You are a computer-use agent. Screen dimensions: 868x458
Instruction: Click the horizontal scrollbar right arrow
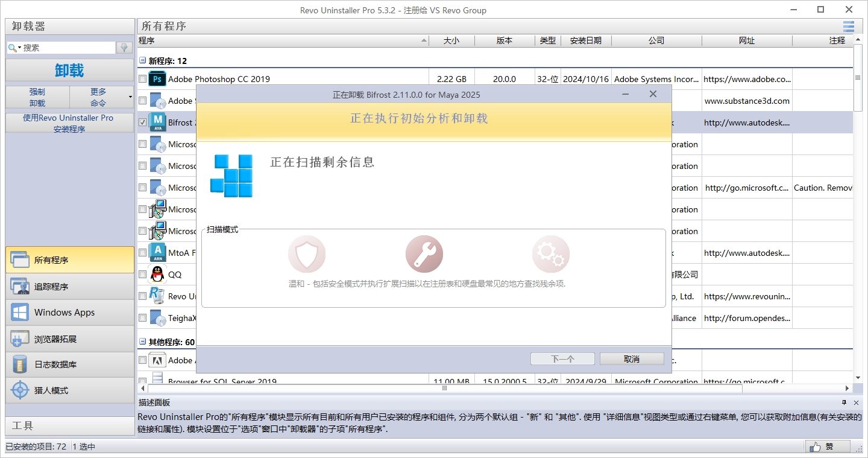click(847, 388)
